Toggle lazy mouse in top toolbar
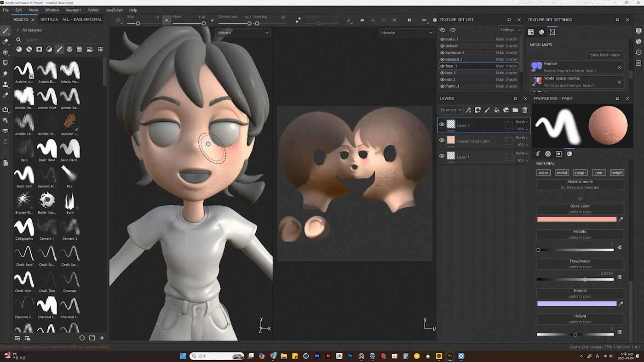The width and height of the screenshot is (644, 362). click(x=298, y=20)
